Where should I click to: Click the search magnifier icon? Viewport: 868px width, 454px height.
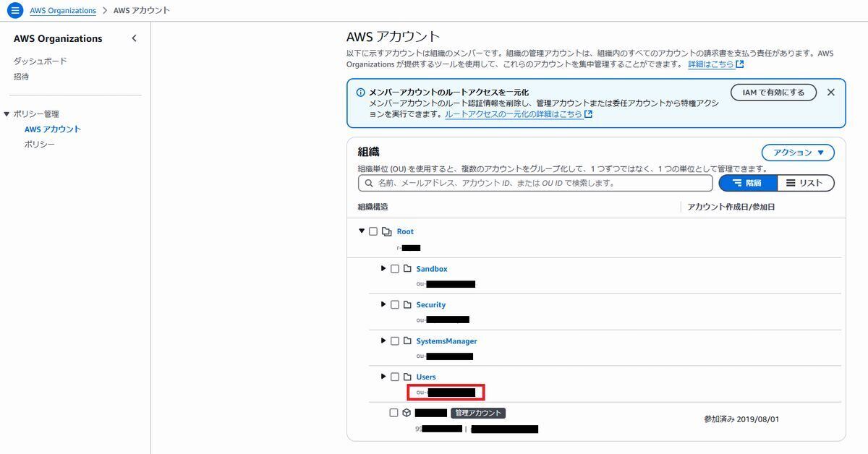(369, 183)
